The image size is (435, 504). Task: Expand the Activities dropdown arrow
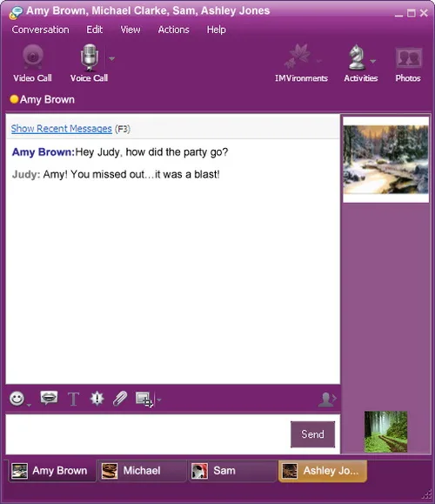click(x=372, y=61)
